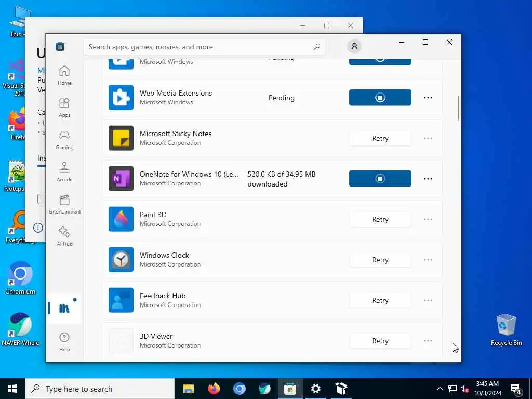
Task: Open AI Hub in the sidebar
Action: click(x=64, y=236)
